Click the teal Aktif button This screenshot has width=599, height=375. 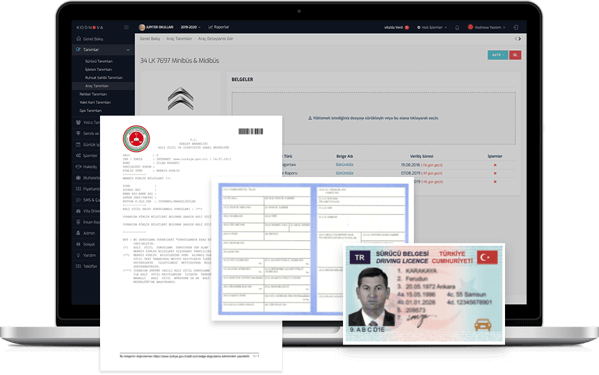pyautogui.click(x=497, y=55)
